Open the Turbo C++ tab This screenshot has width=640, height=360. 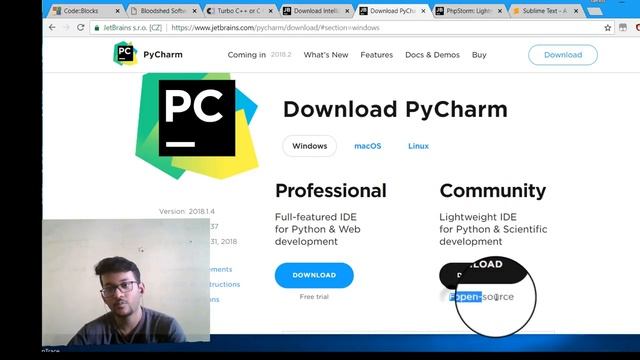point(238,11)
